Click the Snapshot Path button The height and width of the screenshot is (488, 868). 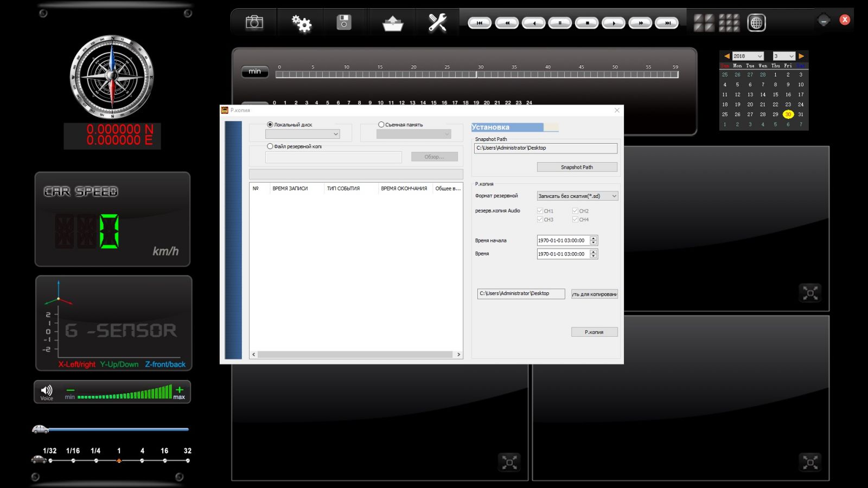pyautogui.click(x=577, y=168)
